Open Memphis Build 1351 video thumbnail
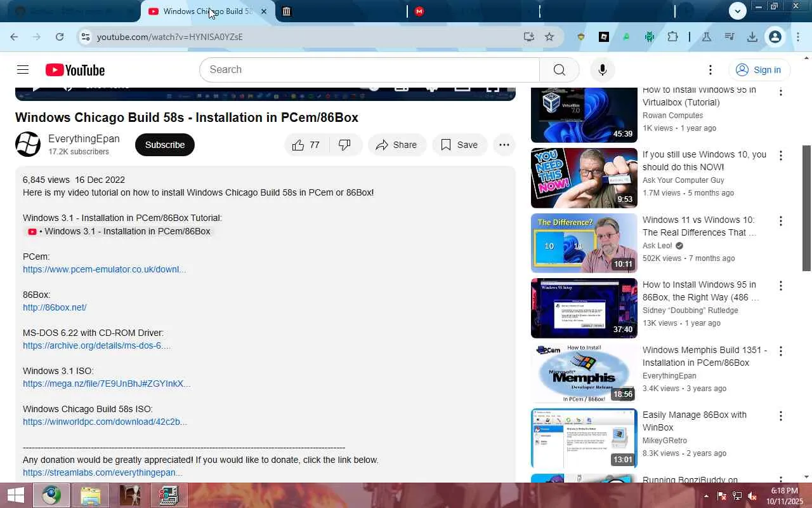This screenshot has height=508, width=812. [584, 373]
